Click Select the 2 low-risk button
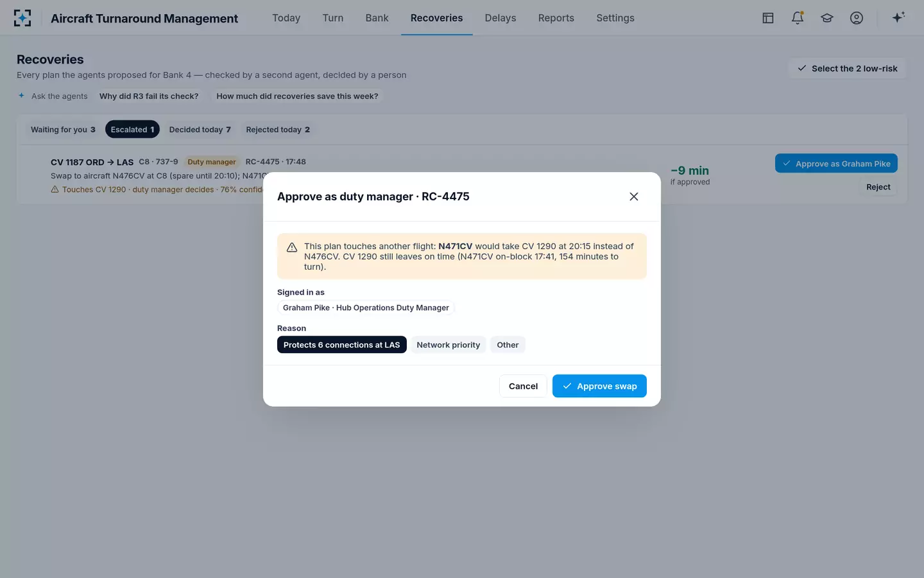Screen dimensions: 924x578 [847, 68]
